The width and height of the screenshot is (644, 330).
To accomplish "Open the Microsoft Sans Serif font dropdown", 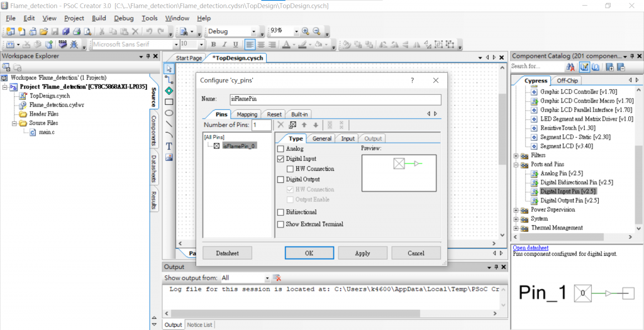I will [177, 45].
